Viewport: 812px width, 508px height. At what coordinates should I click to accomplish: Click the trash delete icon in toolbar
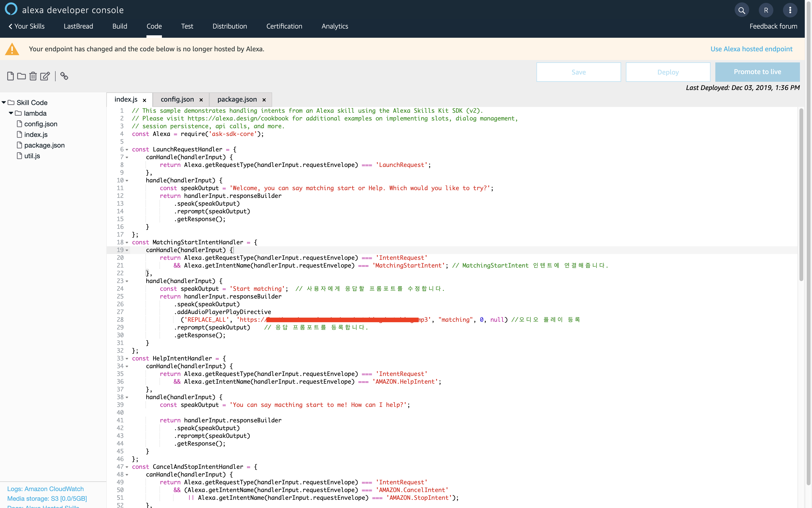click(33, 76)
